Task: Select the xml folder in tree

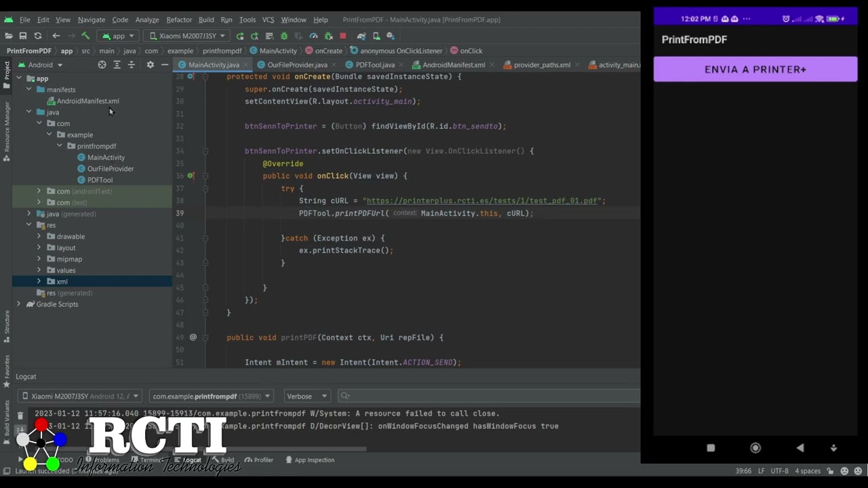Action: coord(62,281)
